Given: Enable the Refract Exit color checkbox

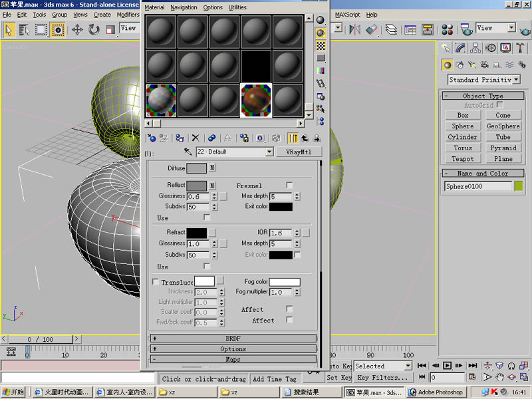Looking at the screenshot, I should tap(297, 255).
